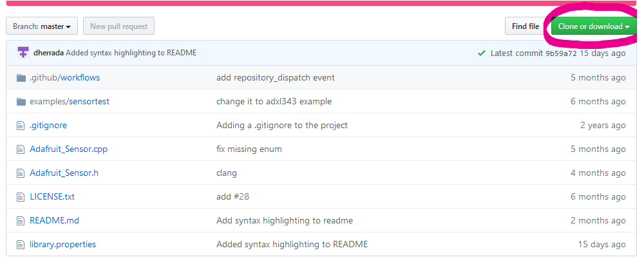Open the 'add repository_dispatch event' commit message
Screen dimensions: 644x264
pyautogui.click(x=275, y=78)
